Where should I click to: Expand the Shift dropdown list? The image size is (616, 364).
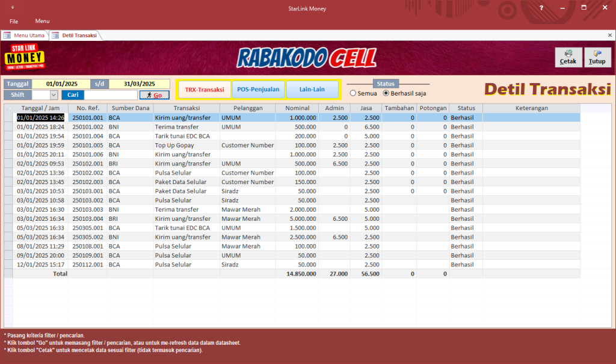[54, 95]
